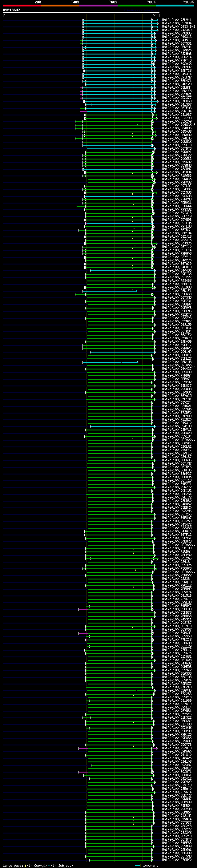
Task: Select the UniRef100_A9NTU4 hit label
Action: pyautogui.click(x=177, y=111)
